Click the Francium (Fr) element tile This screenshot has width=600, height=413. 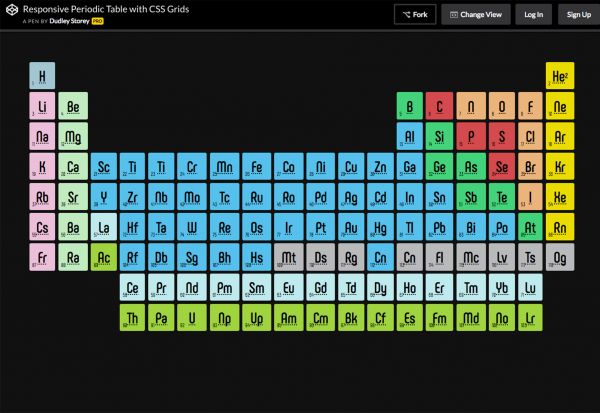click(x=43, y=257)
